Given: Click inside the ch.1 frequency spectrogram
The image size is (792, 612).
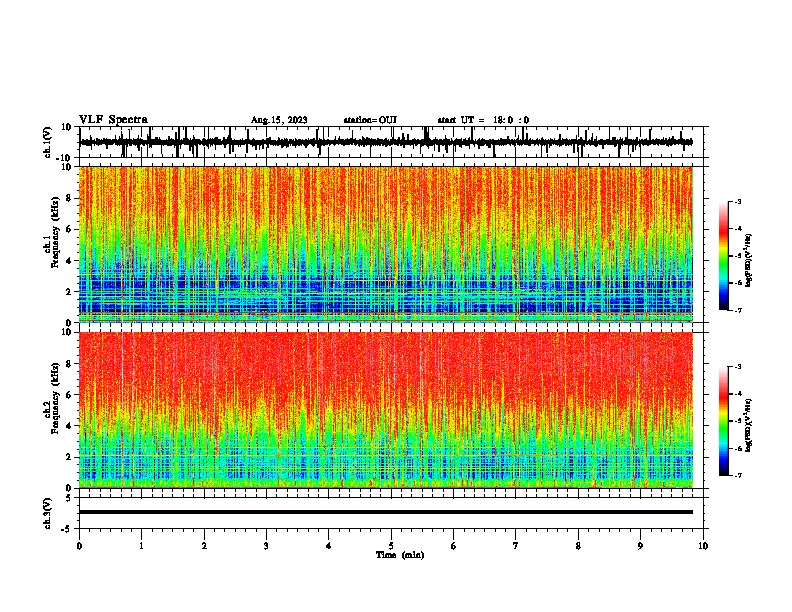Looking at the screenshot, I should click(386, 244).
